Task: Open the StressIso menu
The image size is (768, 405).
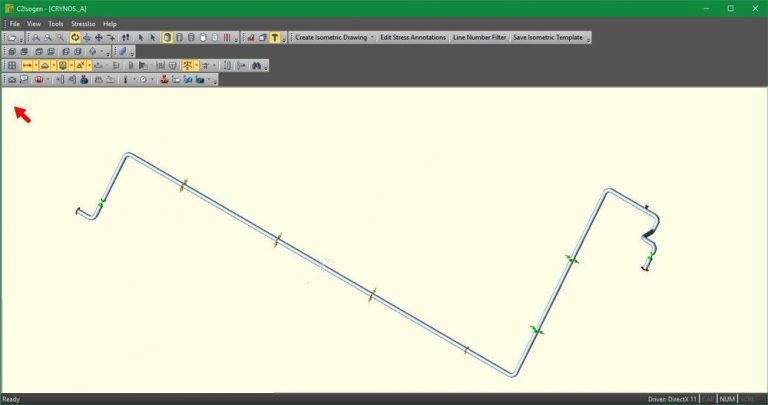Action: tap(83, 23)
